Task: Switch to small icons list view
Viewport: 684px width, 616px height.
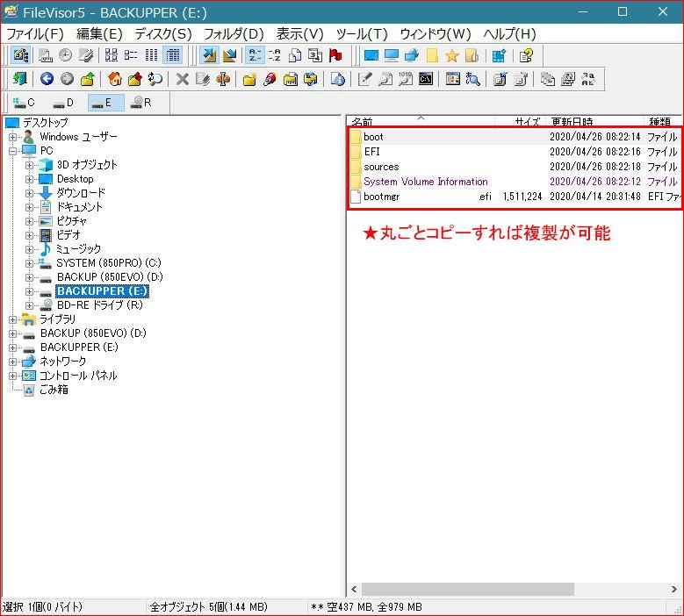Action: 131,55
